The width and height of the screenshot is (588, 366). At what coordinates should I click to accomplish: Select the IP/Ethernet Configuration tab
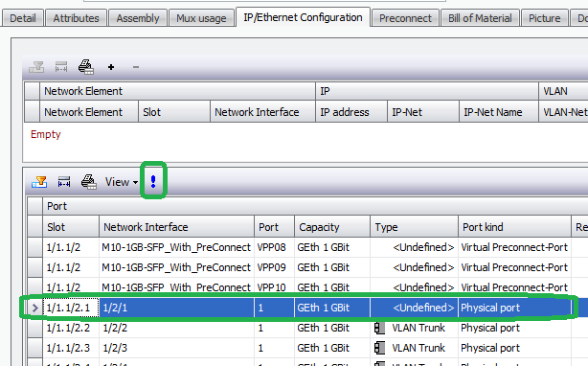point(303,17)
